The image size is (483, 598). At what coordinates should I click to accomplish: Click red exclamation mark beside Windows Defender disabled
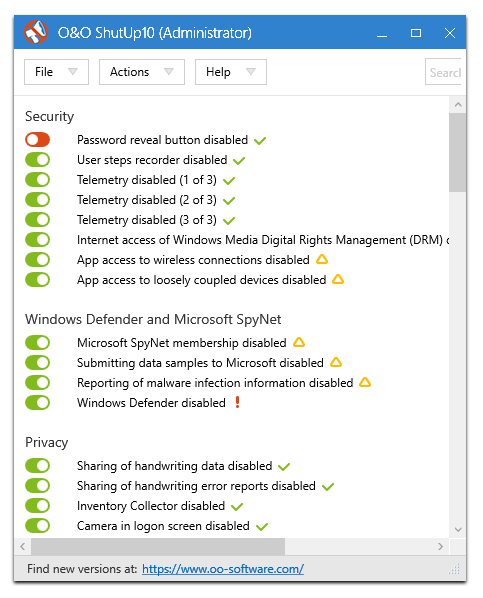(237, 402)
